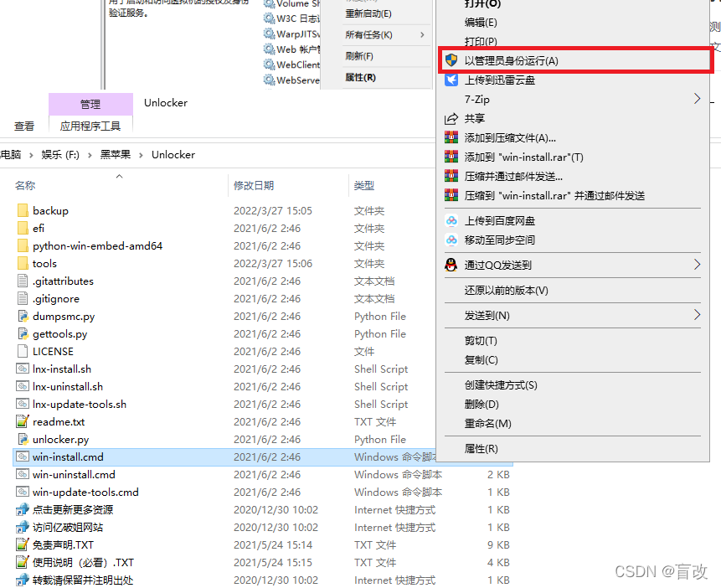Click the Xunlei cloud upload bird icon
721x588 pixels.
[451, 80]
